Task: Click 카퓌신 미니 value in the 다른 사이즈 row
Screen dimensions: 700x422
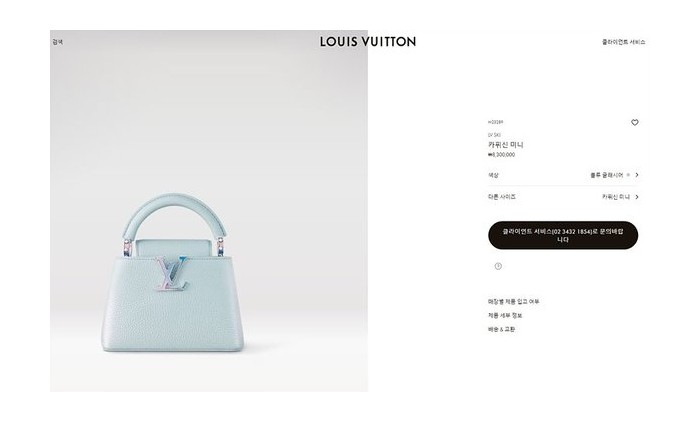Action: [x=616, y=197]
